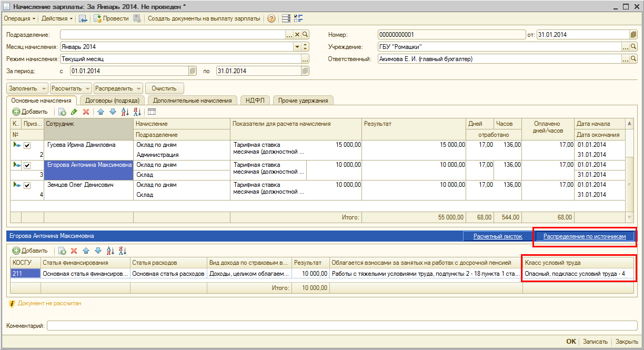Sort ascending in the main accruals toolbar

point(125,112)
